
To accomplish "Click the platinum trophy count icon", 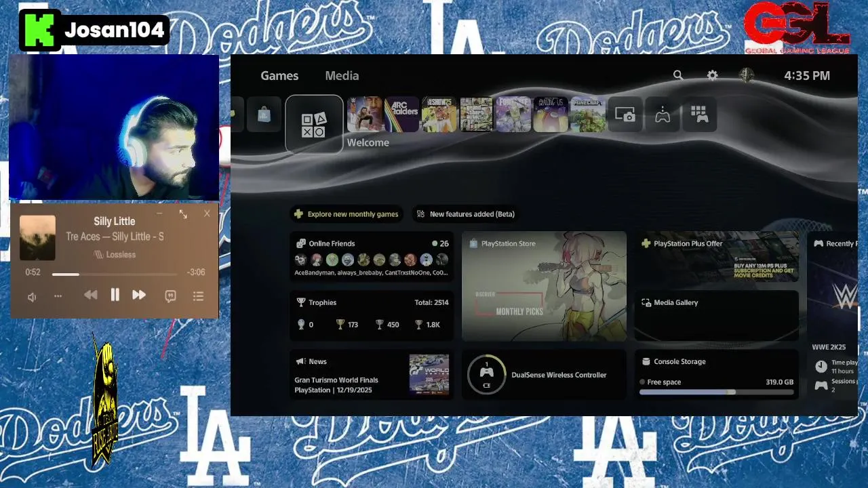I will click(x=301, y=325).
